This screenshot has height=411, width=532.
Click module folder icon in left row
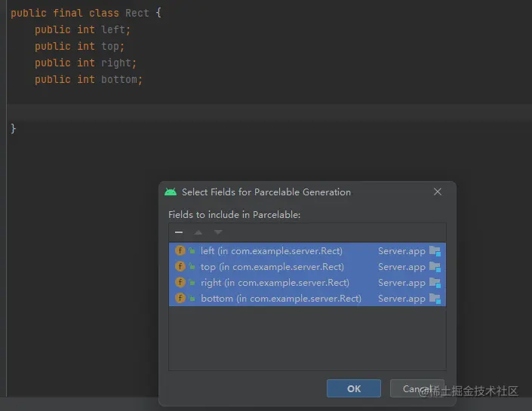pos(435,251)
